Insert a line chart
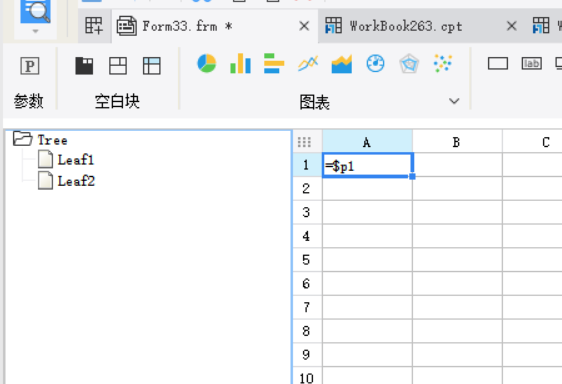Screen dimensions: 562x384 click(308, 64)
